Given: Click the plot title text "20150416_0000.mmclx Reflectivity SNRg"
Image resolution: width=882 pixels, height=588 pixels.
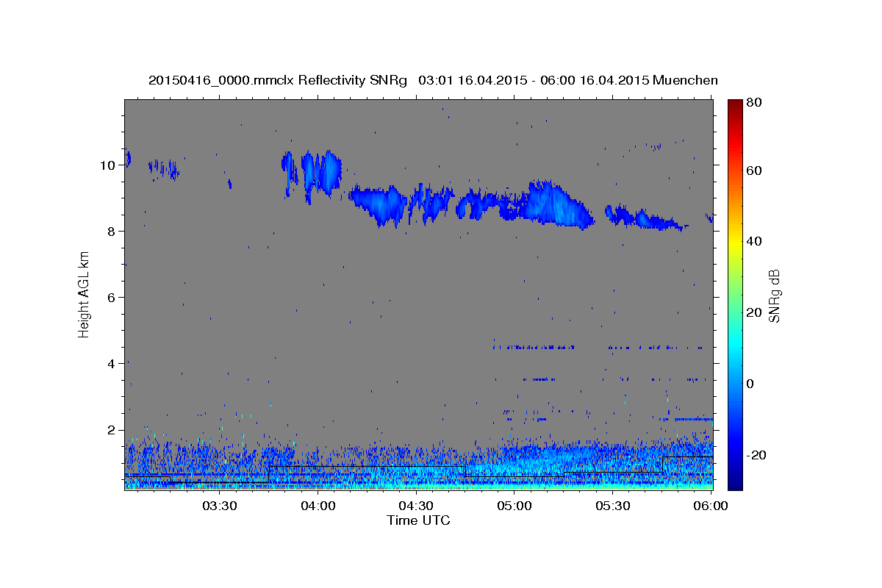Looking at the screenshot, I should [278, 80].
